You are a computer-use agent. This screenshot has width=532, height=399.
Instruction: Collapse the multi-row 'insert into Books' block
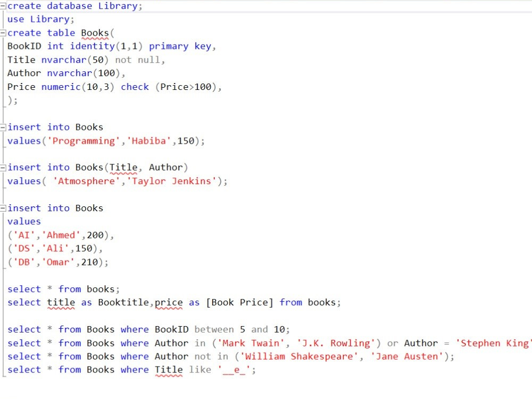click(x=3, y=208)
